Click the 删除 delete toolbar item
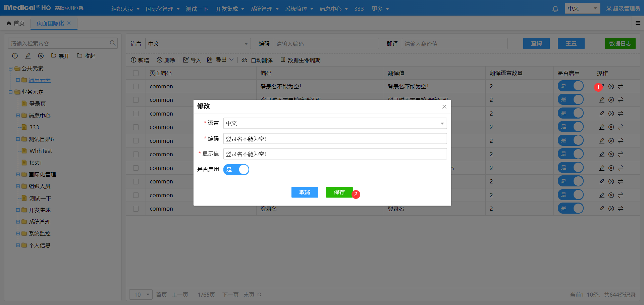Screen dimensions: 644x305 (166, 60)
